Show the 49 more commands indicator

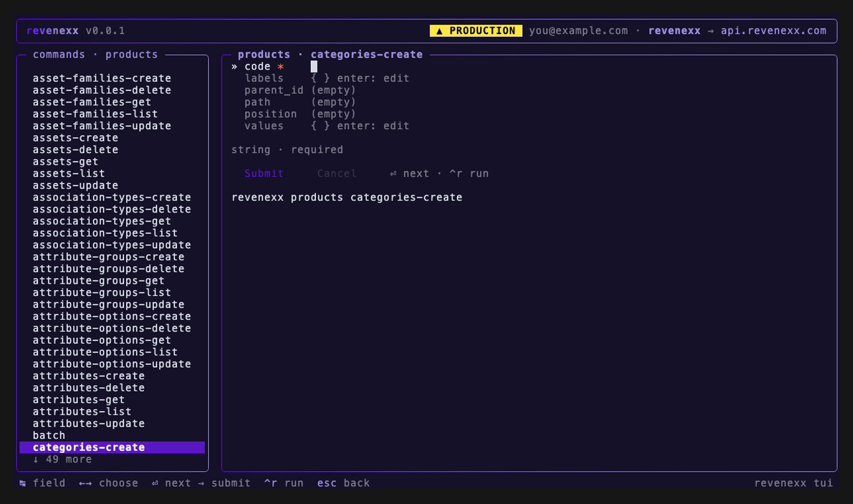(x=62, y=459)
